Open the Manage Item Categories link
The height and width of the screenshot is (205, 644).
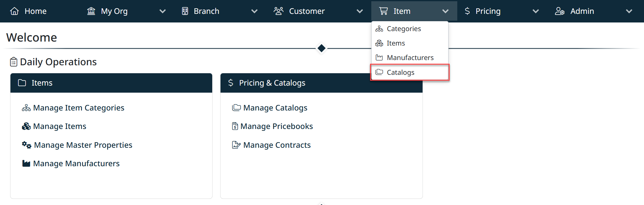coord(78,108)
